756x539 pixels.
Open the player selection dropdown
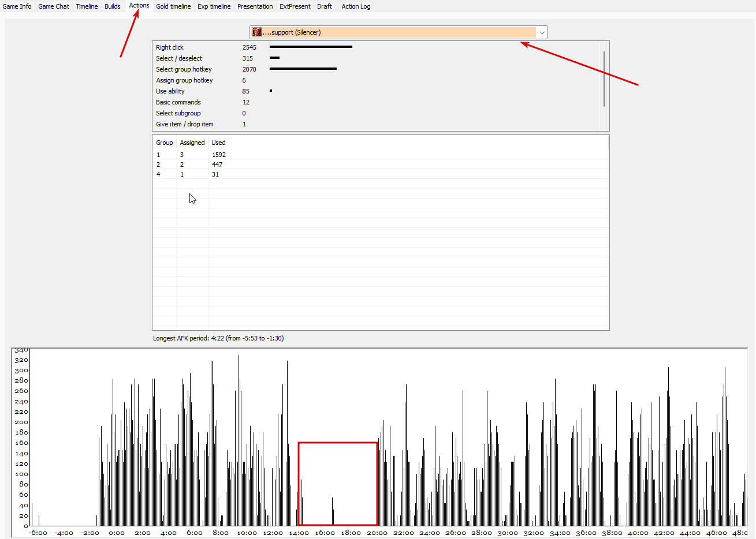pos(399,32)
